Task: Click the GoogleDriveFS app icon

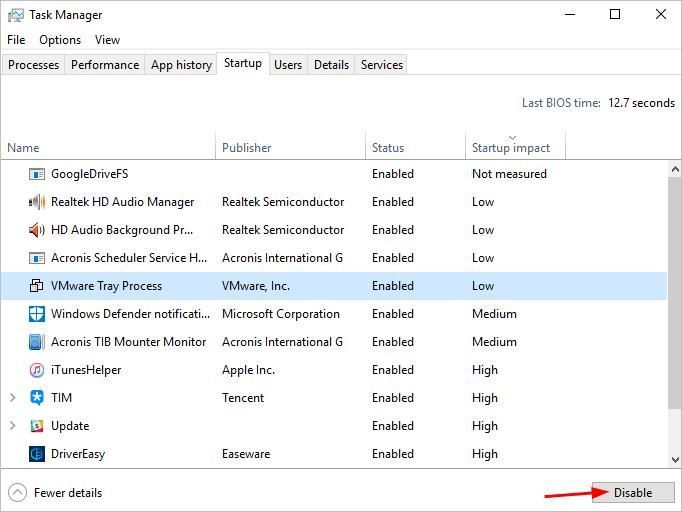Action: [x=37, y=174]
